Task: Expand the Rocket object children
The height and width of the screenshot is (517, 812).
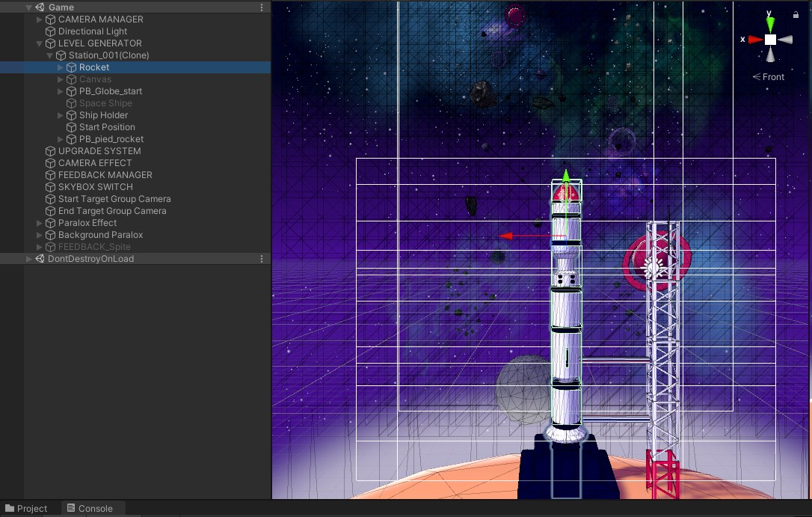Action: pyautogui.click(x=60, y=67)
